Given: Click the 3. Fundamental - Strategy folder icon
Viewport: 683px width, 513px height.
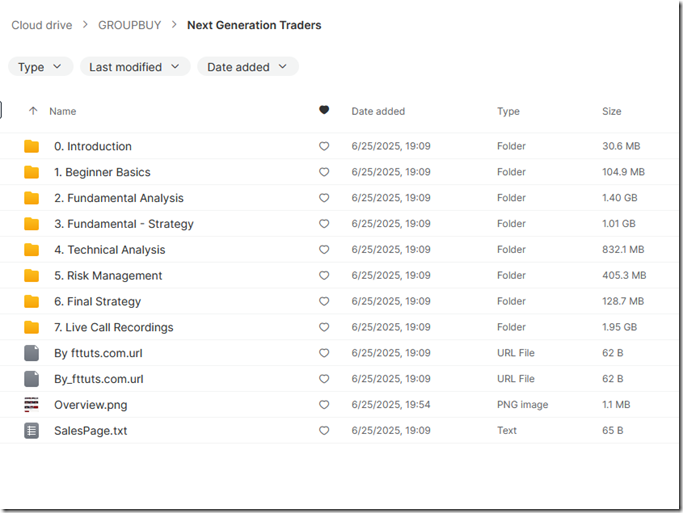Looking at the screenshot, I should click(31, 224).
